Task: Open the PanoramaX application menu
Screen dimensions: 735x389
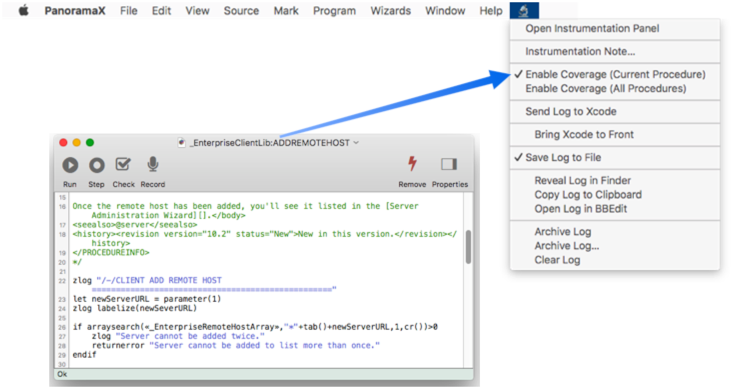Action: point(75,11)
